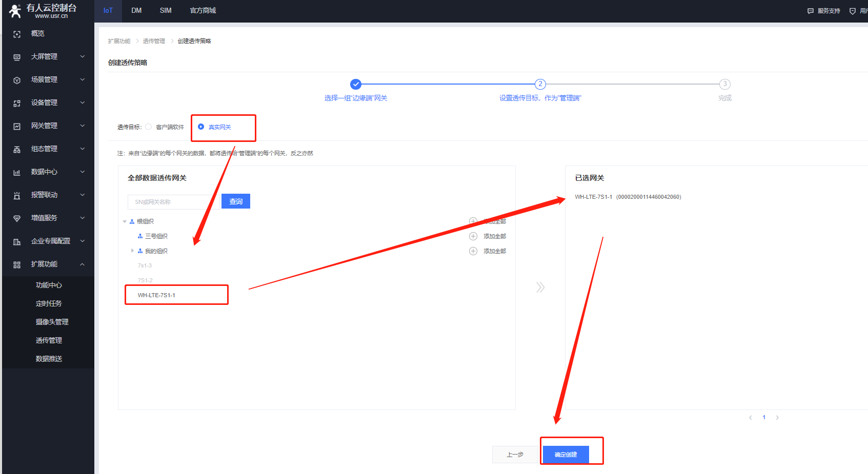The width and height of the screenshot is (868, 474).
Task: Click the 扩展功能 grid icon
Action: [x=17, y=264]
